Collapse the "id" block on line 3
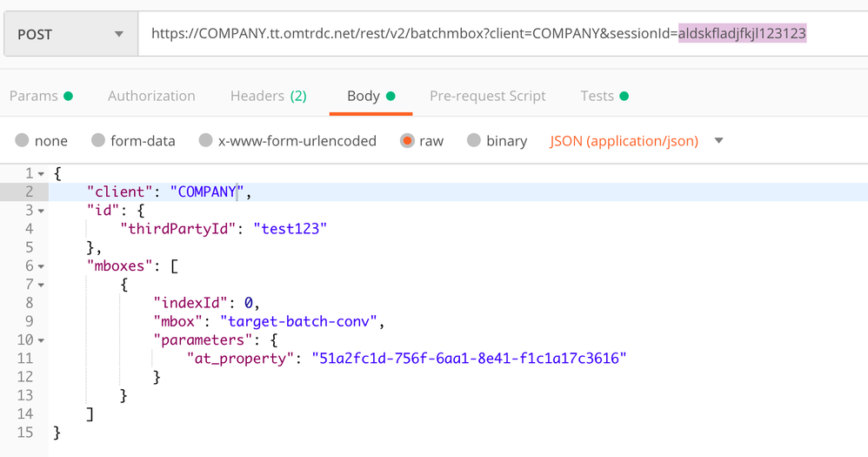 [41, 211]
